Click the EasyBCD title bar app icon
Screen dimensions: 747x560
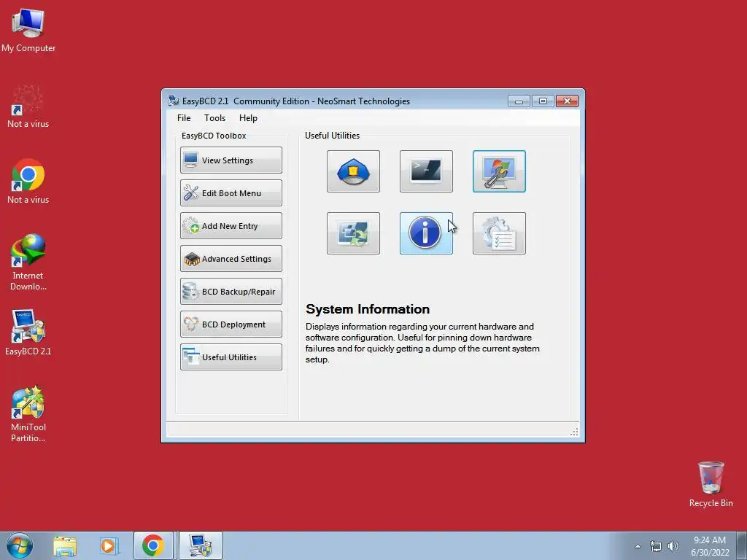coord(174,101)
